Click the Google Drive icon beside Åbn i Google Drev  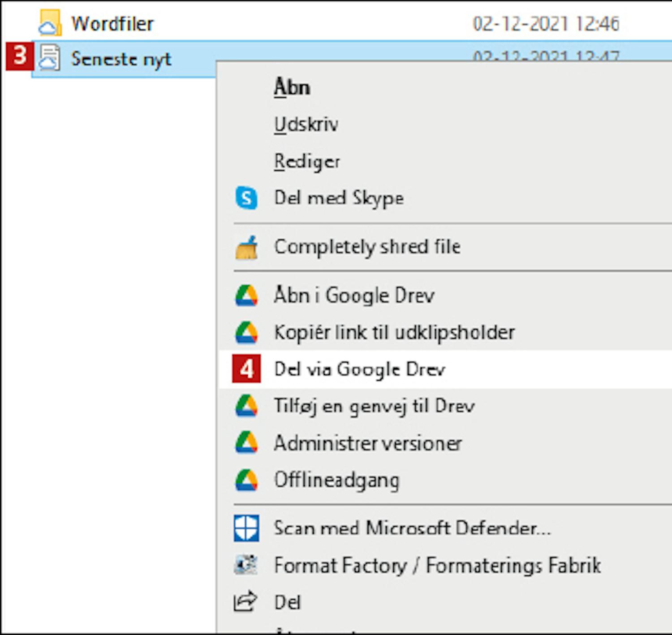(246, 296)
